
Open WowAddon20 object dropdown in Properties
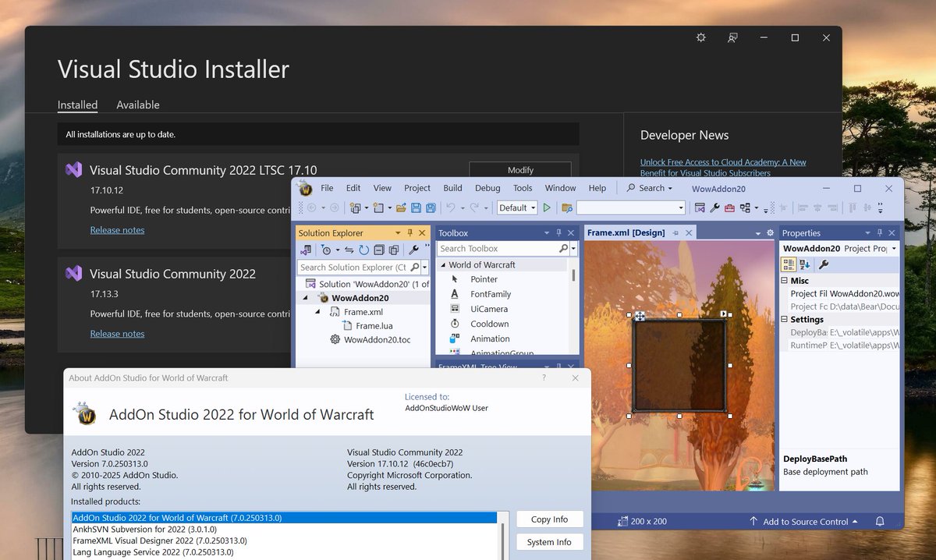coord(894,248)
